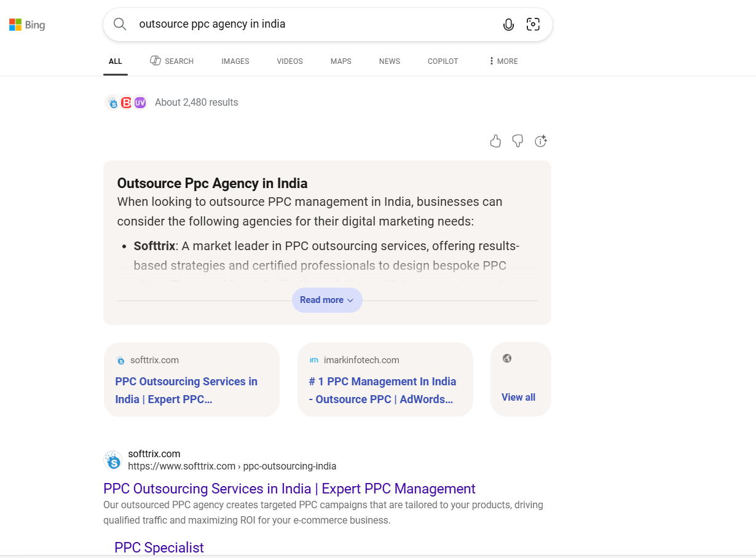Screen dimensions: 756x558
Task: Switch to the Videos tab
Action: [x=289, y=61]
